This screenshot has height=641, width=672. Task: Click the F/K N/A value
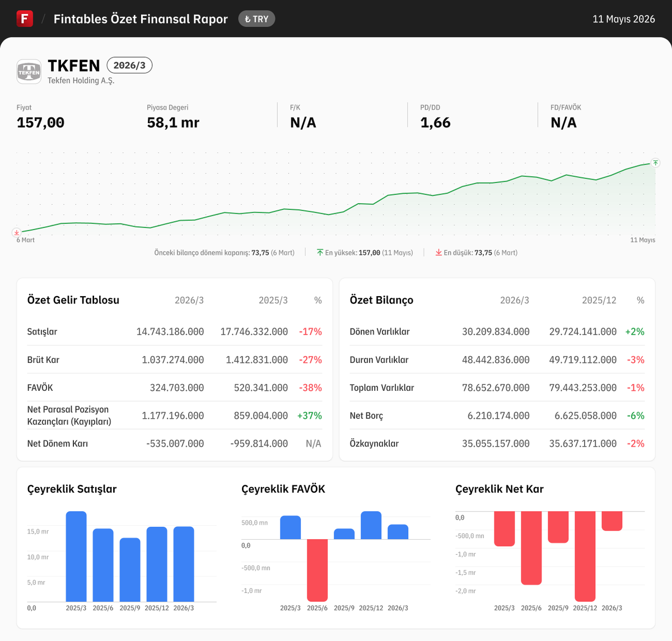303,123
